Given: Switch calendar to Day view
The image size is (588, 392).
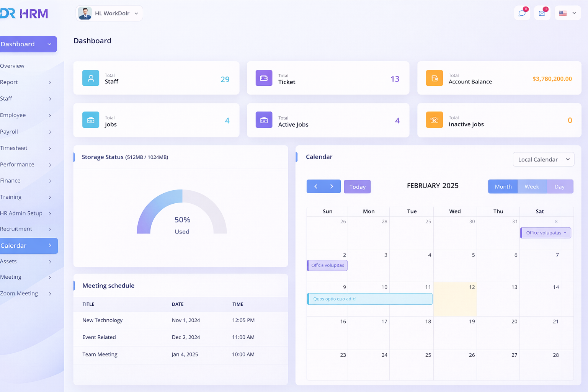Looking at the screenshot, I should pos(559,186).
